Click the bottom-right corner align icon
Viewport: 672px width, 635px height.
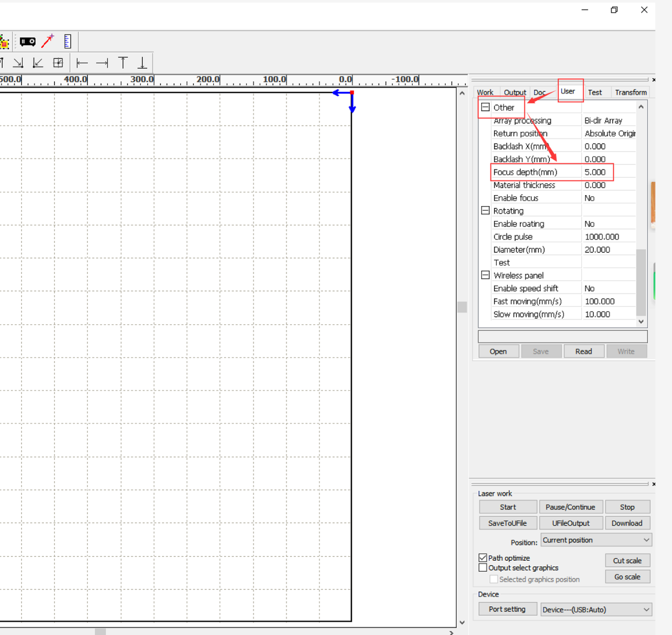(18, 63)
